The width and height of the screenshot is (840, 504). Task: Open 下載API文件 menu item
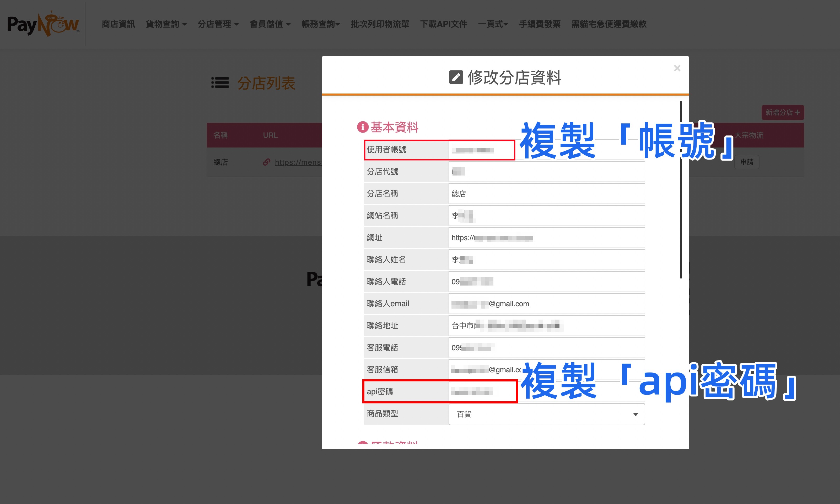[x=443, y=24]
